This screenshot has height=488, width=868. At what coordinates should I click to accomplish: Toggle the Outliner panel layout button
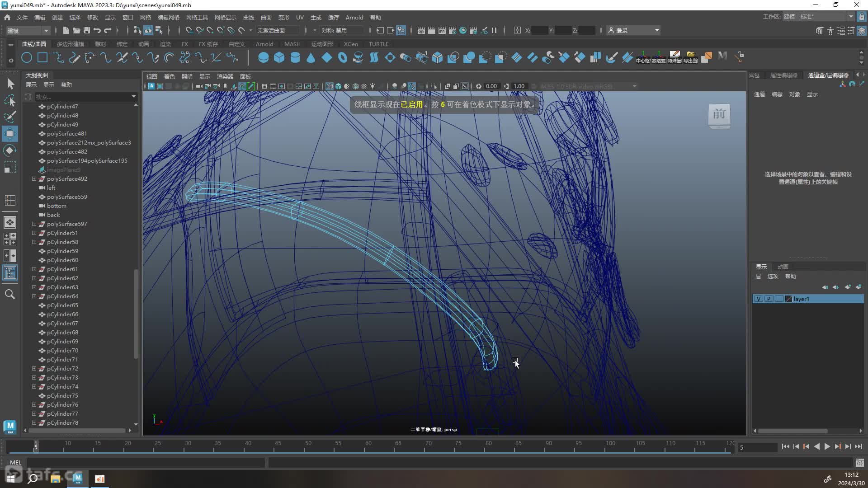click(10, 272)
